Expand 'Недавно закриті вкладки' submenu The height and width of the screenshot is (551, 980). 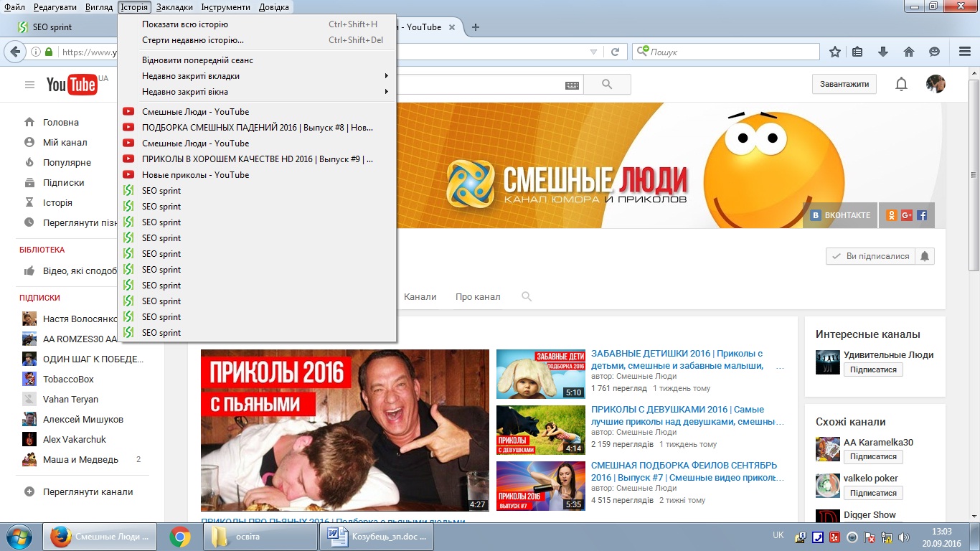coord(258,76)
